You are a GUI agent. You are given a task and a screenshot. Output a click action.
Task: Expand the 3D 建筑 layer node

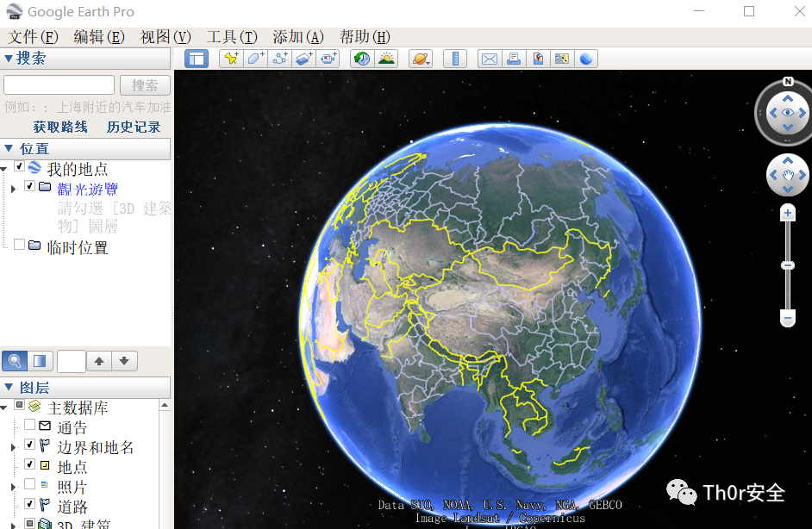click(x=14, y=525)
